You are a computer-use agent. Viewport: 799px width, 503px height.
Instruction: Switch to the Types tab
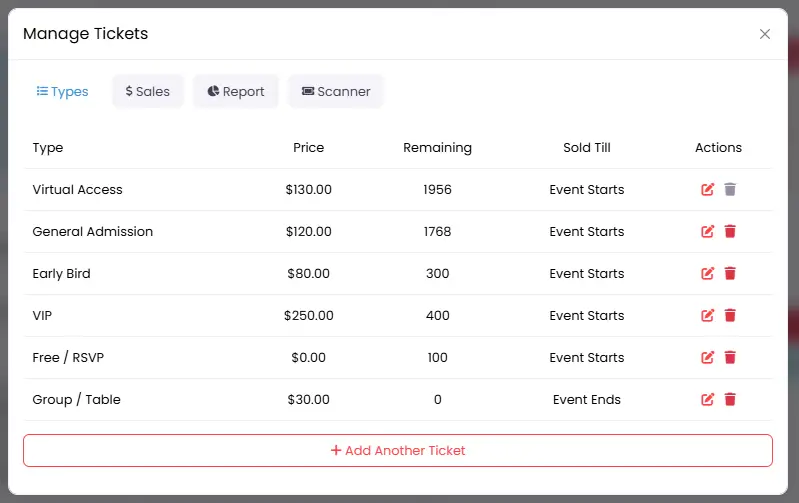(x=62, y=91)
